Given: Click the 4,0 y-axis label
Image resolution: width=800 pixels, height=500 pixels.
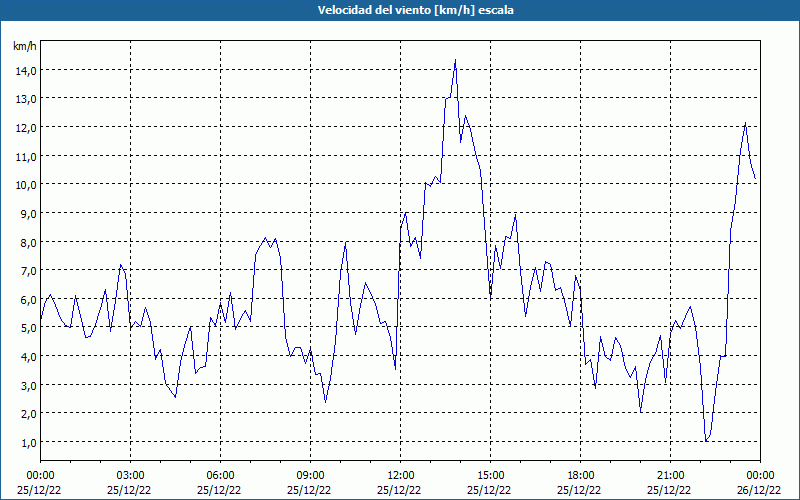Looking at the screenshot, I should click(x=29, y=357).
